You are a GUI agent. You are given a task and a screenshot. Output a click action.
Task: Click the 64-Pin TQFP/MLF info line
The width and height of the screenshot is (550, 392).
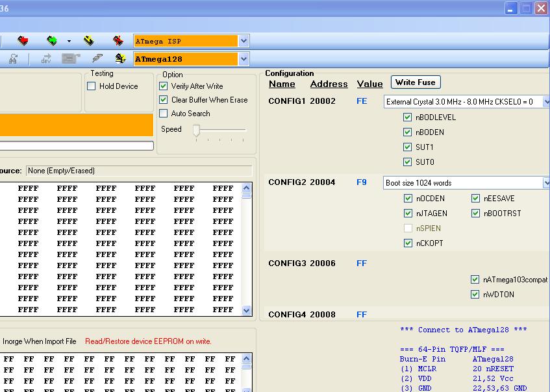(x=452, y=350)
